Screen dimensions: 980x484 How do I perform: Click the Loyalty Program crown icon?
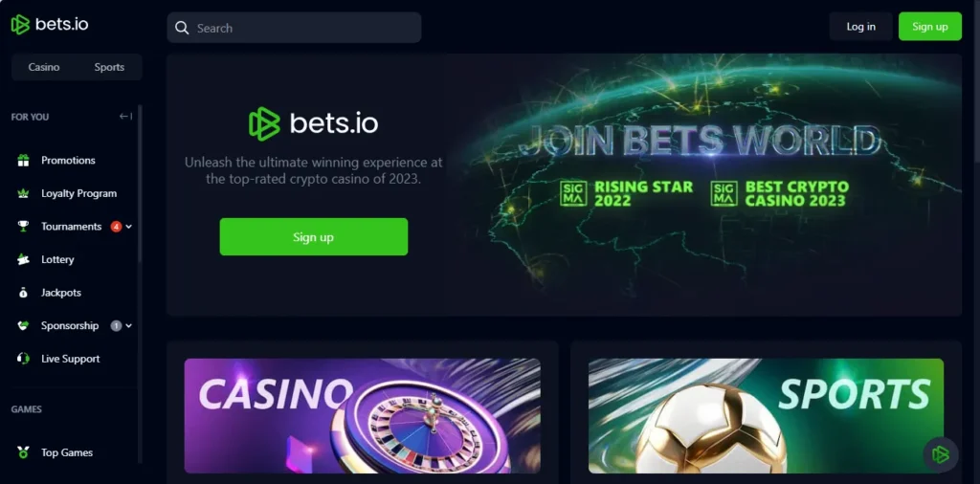pyautogui.click(x=23, y=193)
